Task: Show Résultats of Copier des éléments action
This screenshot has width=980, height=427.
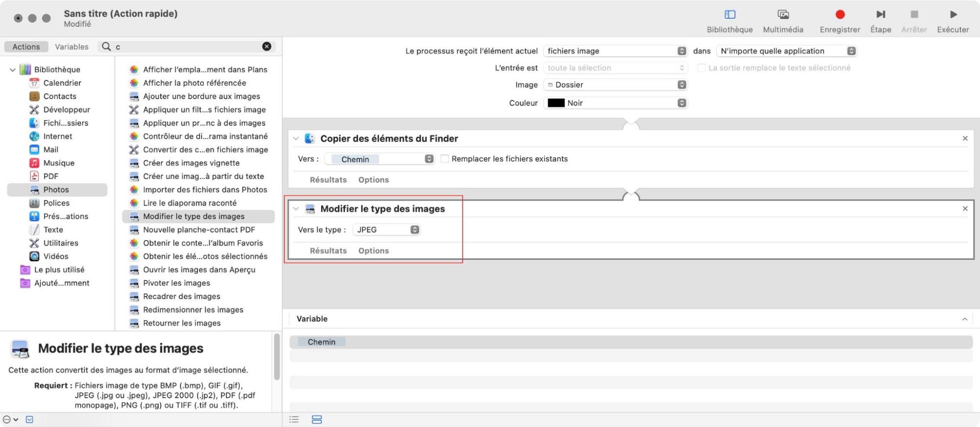Action: click(328, 180)
